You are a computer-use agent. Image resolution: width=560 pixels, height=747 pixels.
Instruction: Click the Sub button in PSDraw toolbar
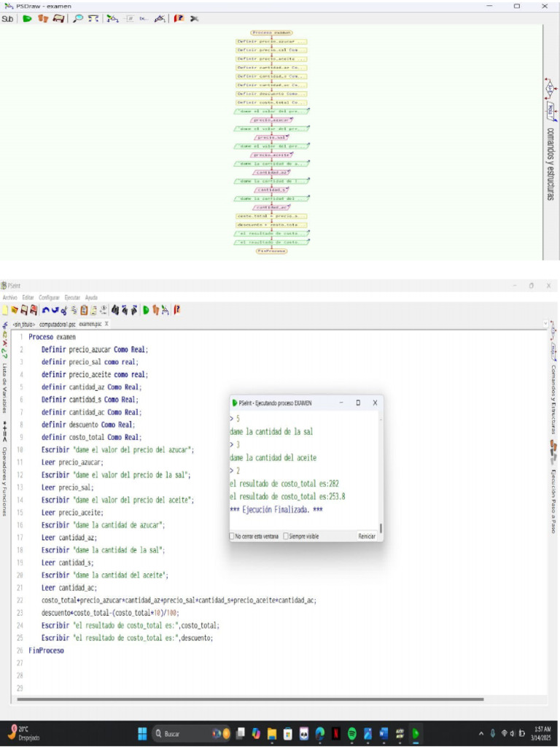click(7, 18)
